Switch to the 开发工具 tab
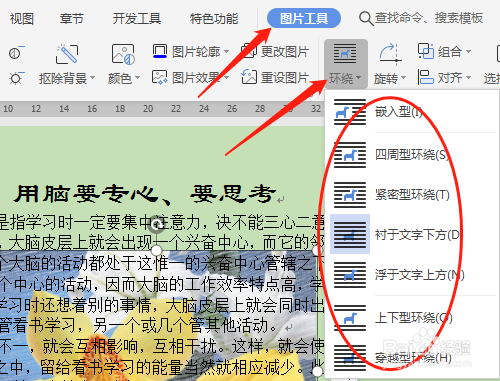Image resolution: width=500 pixels, height=381 pixels. point(137,18)
